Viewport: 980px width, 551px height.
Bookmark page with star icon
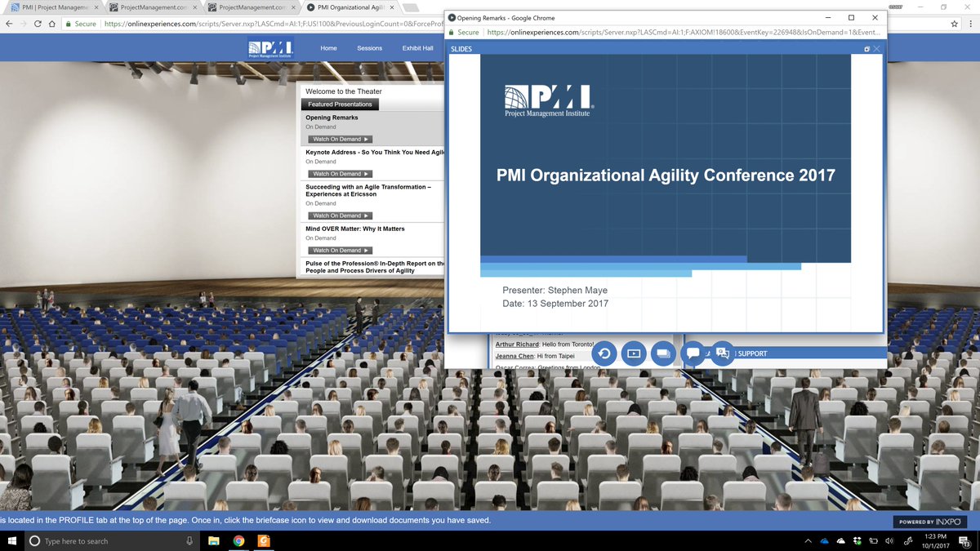pyautogui.click(x=955, y=24)
